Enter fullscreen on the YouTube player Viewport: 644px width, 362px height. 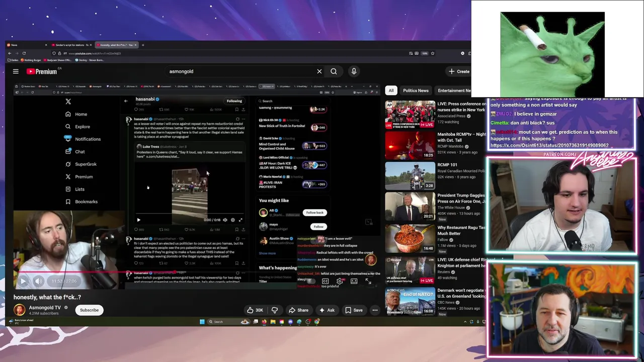click(x=368, y=281)
